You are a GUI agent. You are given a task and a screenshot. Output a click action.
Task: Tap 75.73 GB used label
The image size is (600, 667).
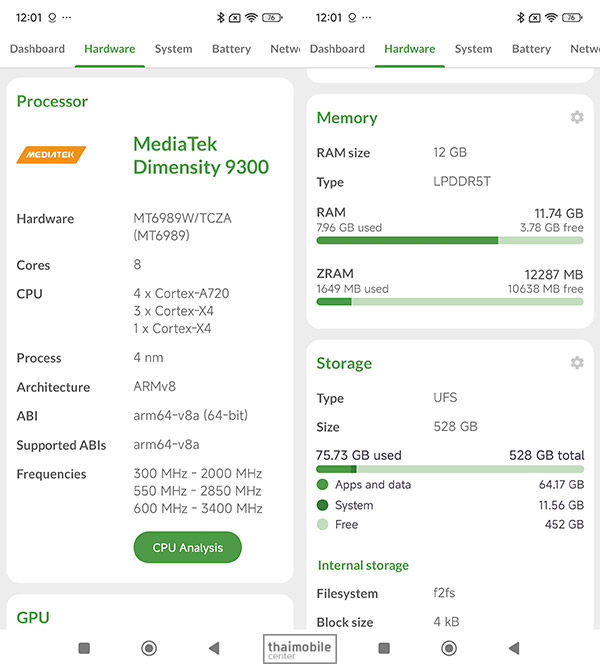coord(359,455)
